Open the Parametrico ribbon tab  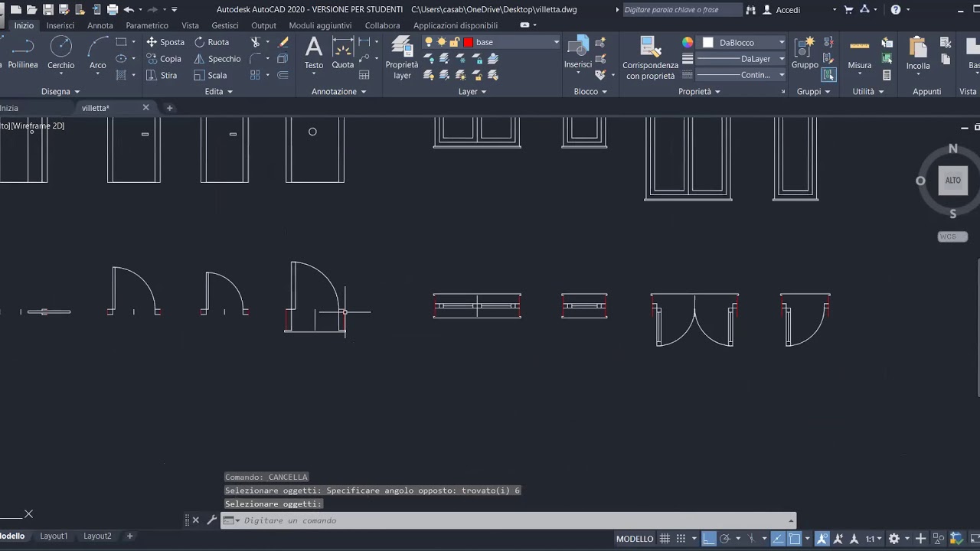(x=147, y=25)
